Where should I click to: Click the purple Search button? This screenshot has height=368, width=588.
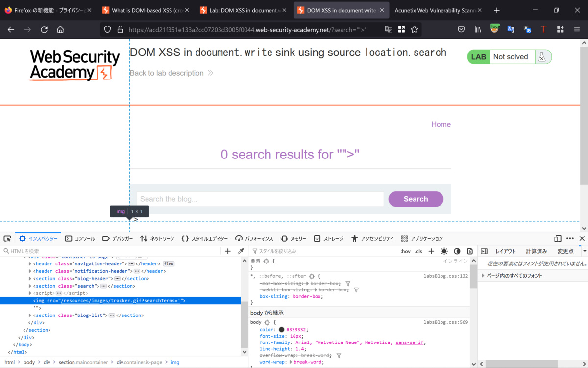(416, 199)
